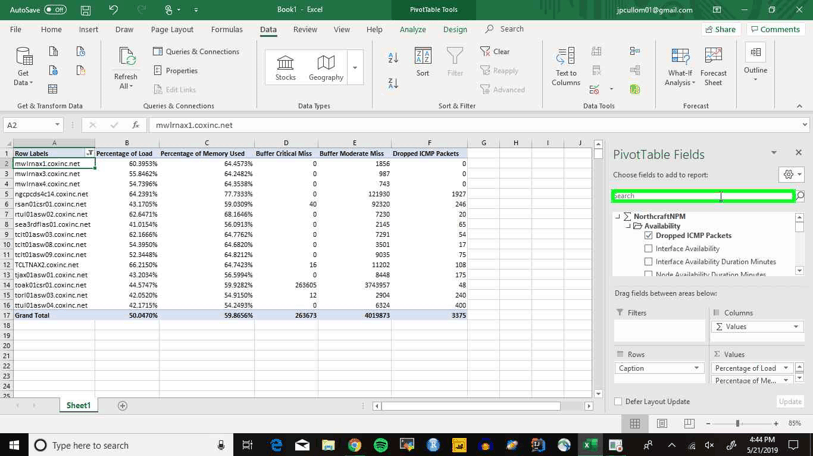Viewport: 815px width, 457px height.
Task: Uncheck Dropped ICMP Packets field
Action: coord(648,236)
